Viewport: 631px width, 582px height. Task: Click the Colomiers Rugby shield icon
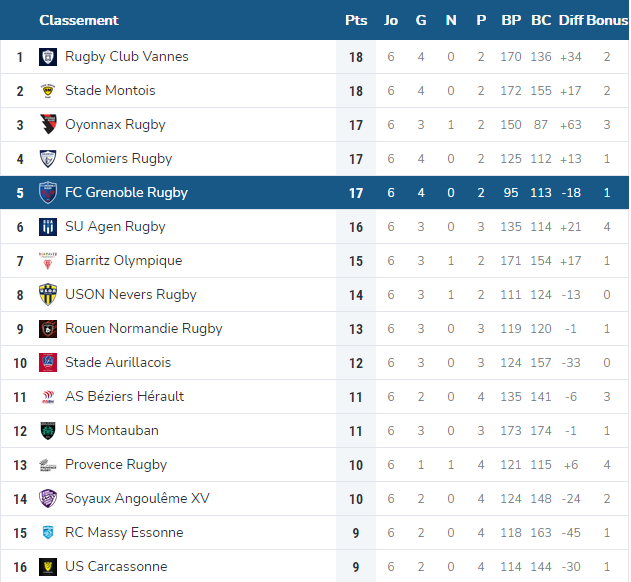(47, 159)
